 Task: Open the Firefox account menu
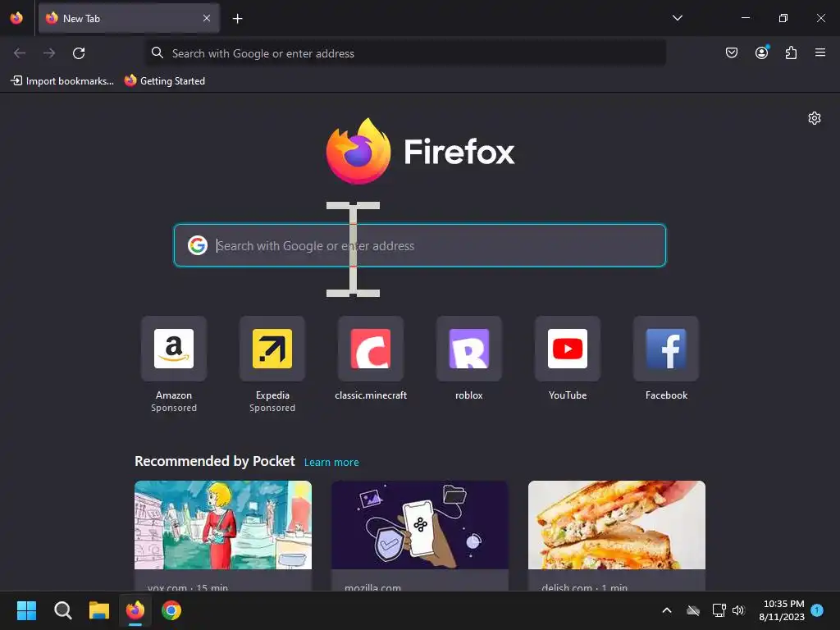(761, 52)
